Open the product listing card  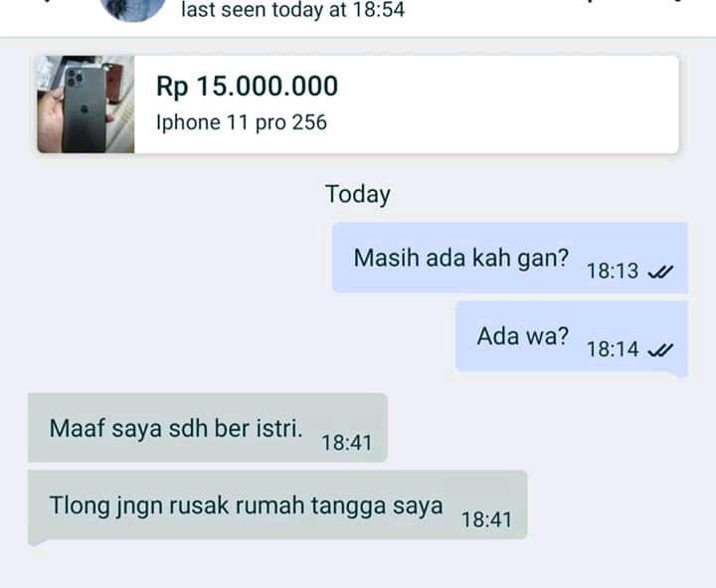point(358,104)
